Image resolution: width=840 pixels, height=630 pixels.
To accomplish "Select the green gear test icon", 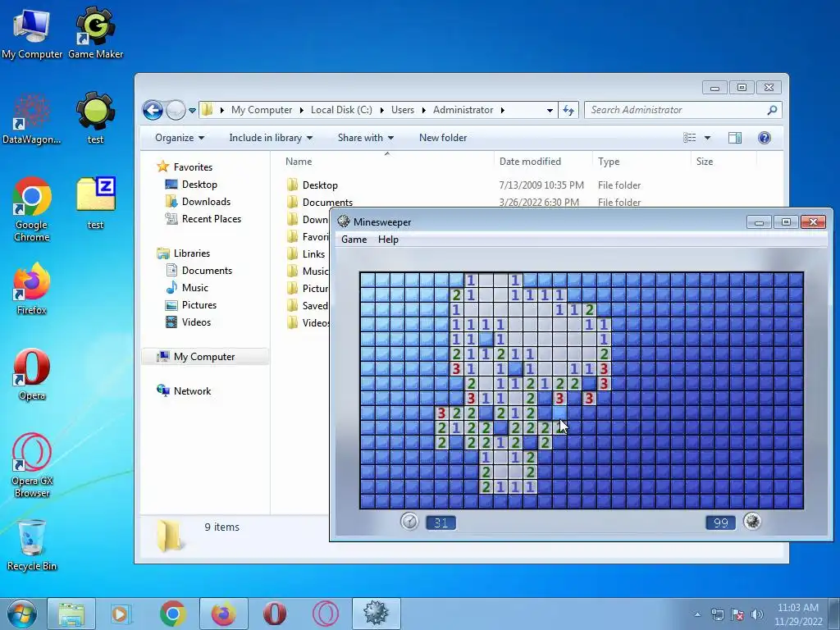I will click(95, 119).
